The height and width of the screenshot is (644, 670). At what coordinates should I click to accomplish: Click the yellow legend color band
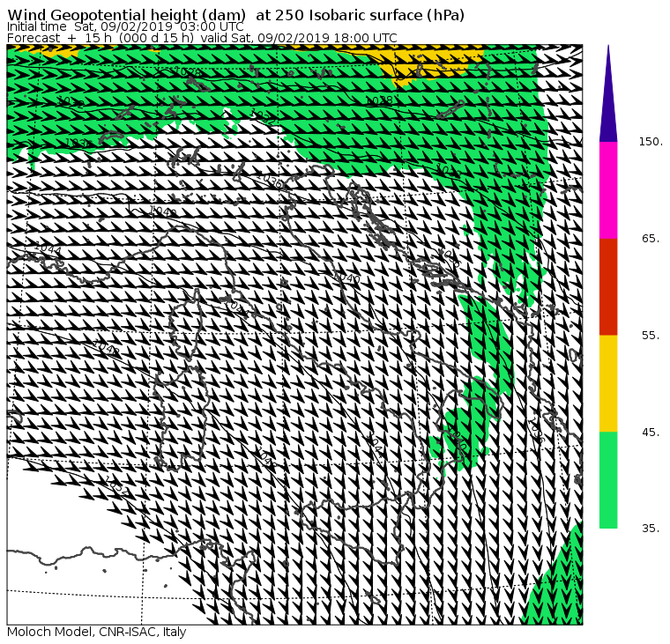(x=608, y=383)
